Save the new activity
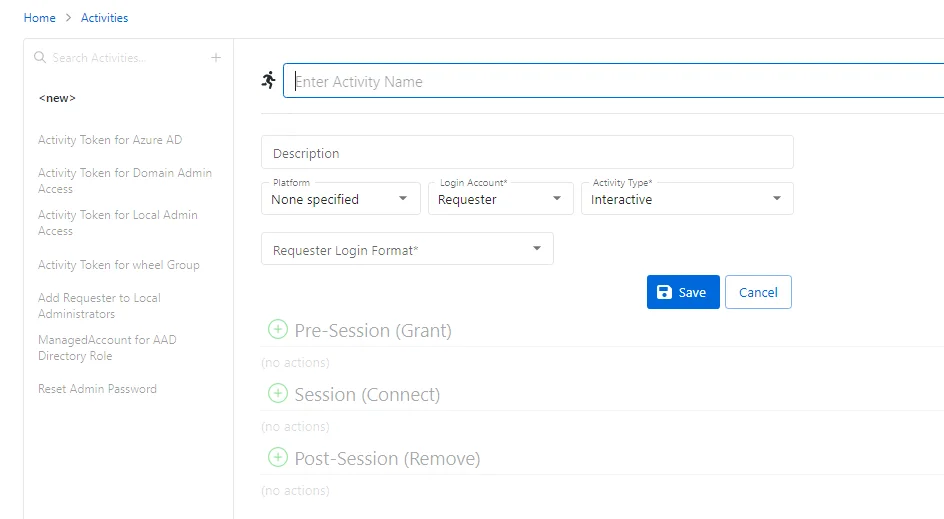 (x=683, y=292)
